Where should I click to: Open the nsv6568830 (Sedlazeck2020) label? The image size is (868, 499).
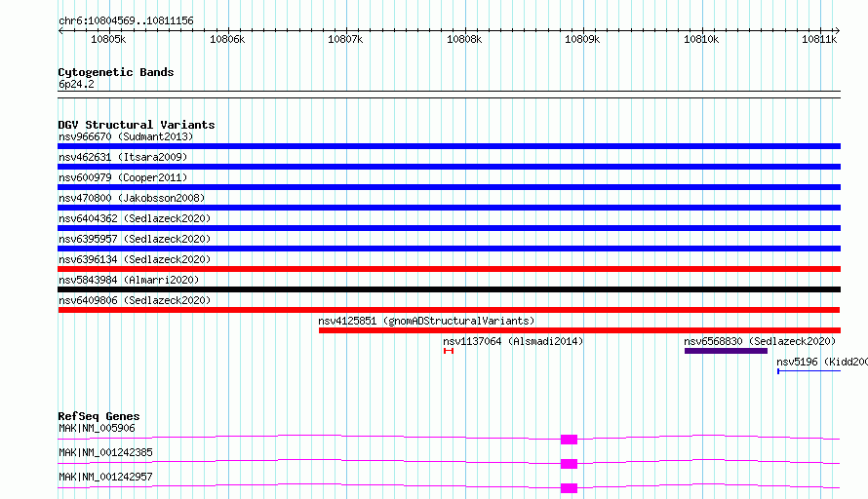pos(760,341)
